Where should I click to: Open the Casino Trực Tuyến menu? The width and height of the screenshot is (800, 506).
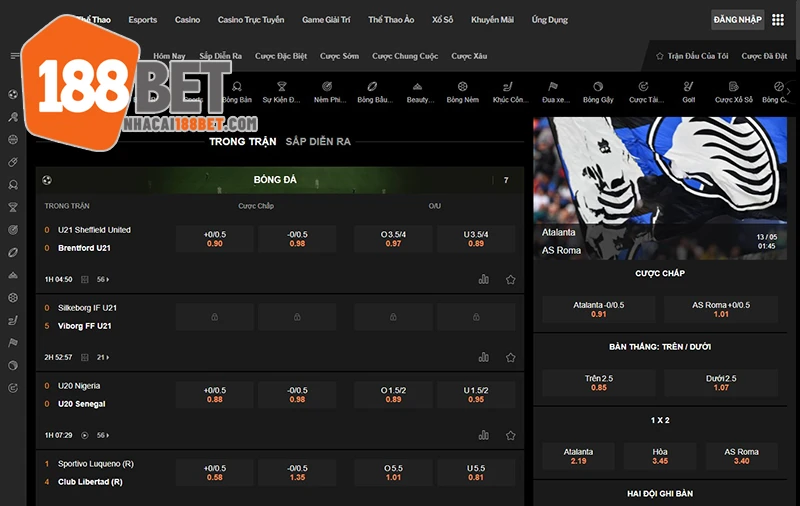(251, 20)
